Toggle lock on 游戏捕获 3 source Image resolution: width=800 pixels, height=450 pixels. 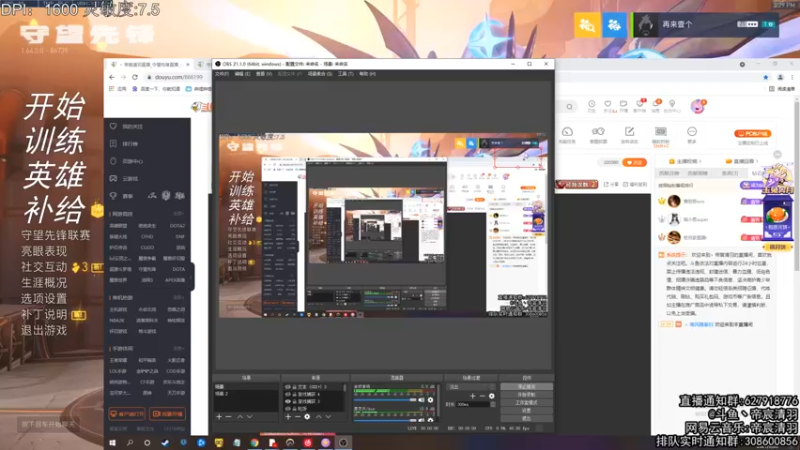pos(294,401)
